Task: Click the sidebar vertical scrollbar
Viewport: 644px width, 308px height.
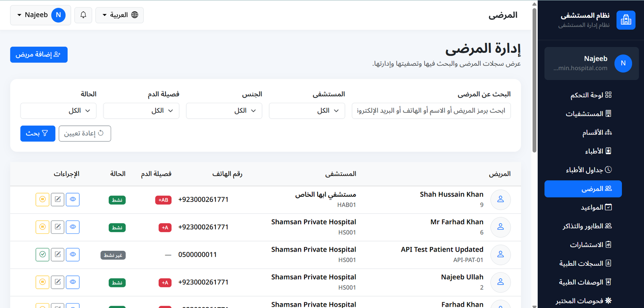Action: [x=535, y=80]
